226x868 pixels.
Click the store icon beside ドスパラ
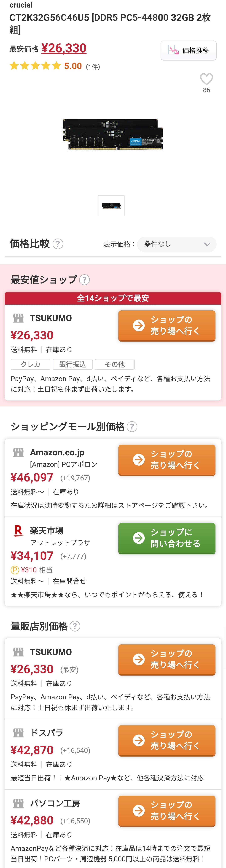click(x=18, y=733)
